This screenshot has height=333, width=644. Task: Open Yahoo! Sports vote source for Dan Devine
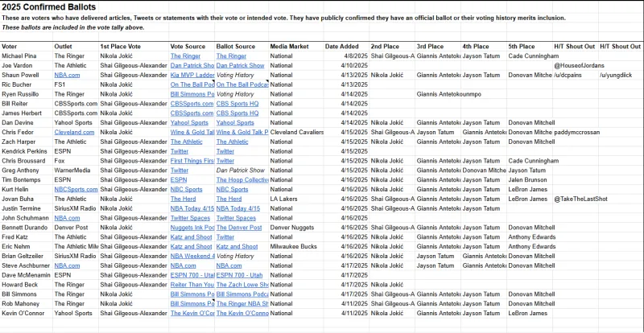point(189,123)
